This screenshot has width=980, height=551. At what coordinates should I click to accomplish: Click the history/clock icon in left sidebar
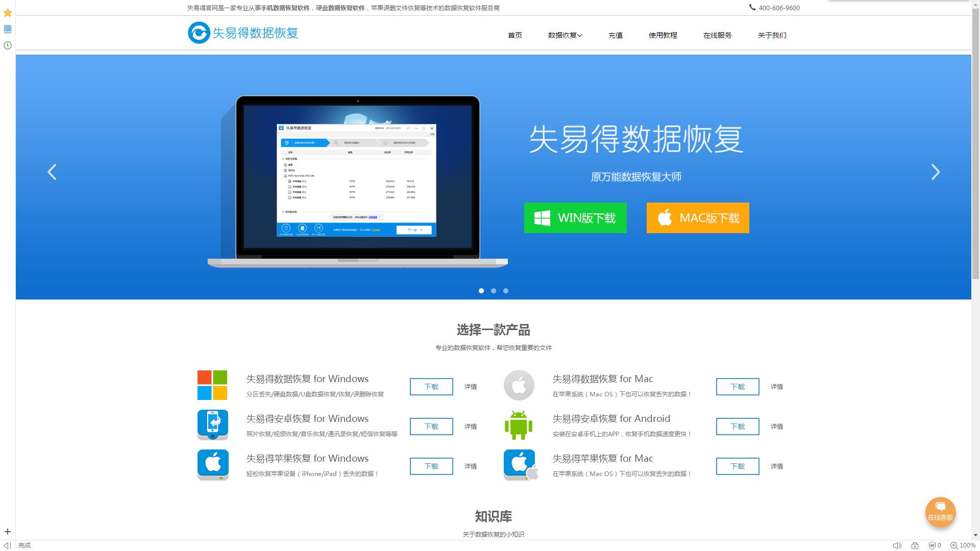pos(8,45)
